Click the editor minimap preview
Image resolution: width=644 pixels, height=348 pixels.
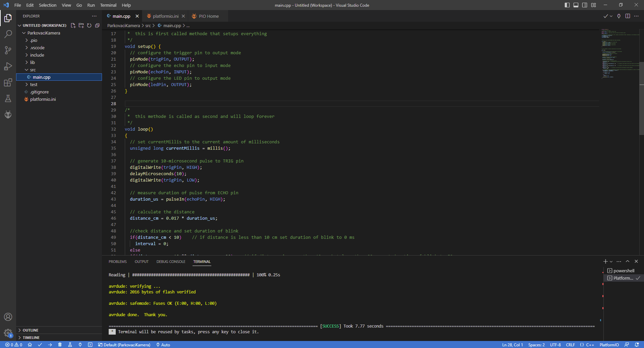[x=619, y=54]
